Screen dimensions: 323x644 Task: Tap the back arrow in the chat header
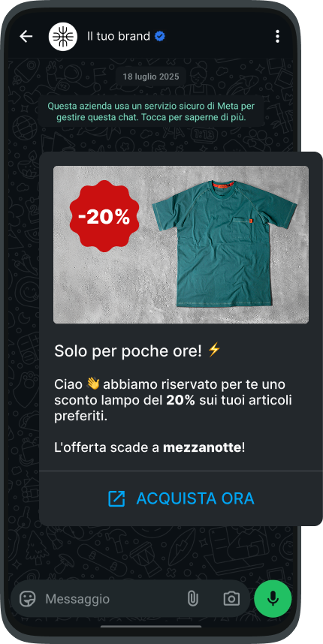point(26,37)
